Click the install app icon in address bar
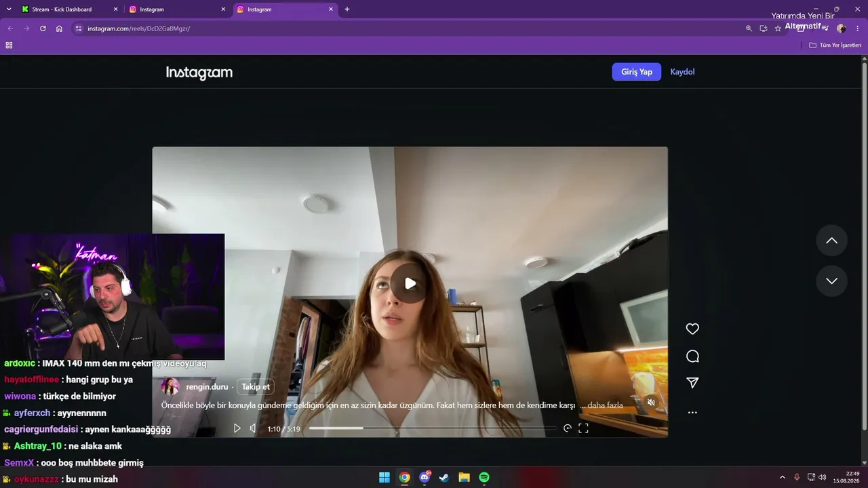This screenshot has height=488, width=868. (764, 28)
